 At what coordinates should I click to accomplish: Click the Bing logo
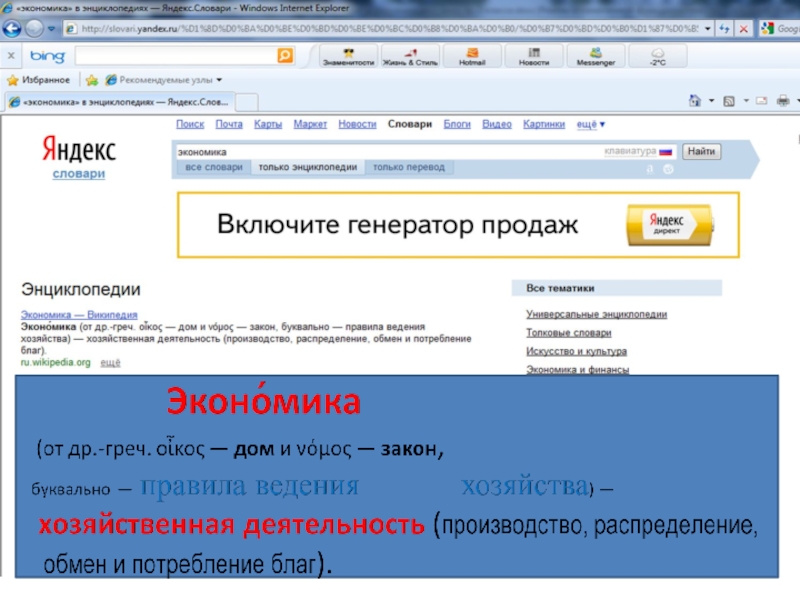[x=47, y=56]
